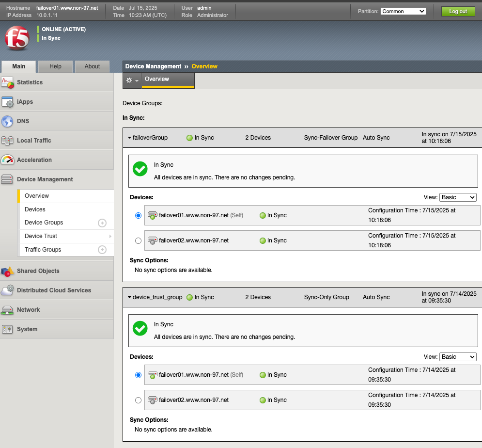This screenshot has height=448, width=482.
Task: Open Device Groups menu item
Action: pos(44,223)
